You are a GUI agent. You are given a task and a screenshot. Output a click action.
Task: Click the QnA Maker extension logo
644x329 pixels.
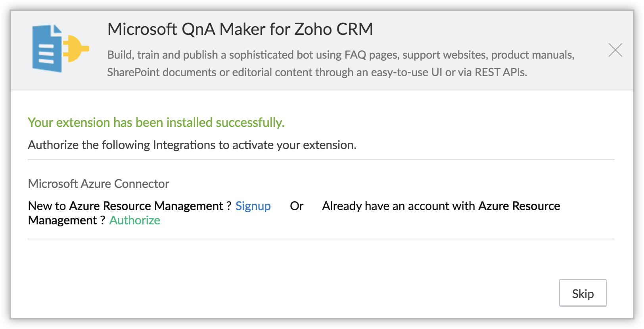(x=60, y=49)
